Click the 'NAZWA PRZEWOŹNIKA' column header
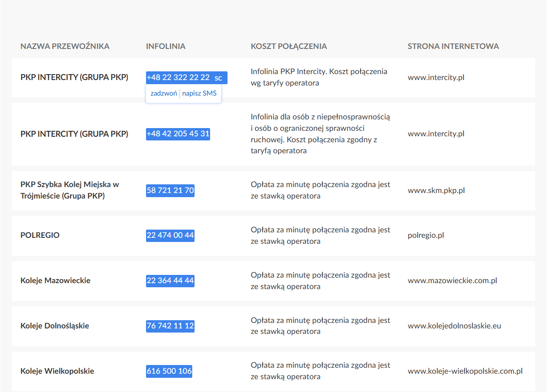The height and width of the screenshot is (392, 547). coord(65,46)
